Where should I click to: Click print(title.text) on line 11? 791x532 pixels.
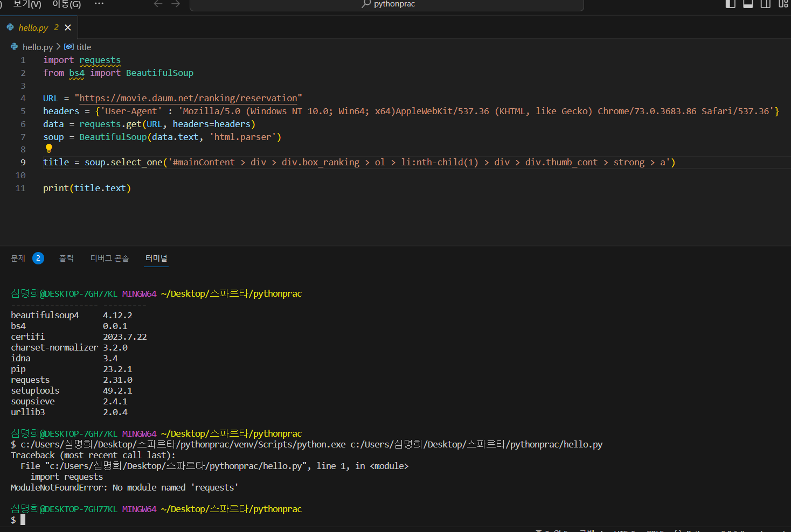point(87,188)
